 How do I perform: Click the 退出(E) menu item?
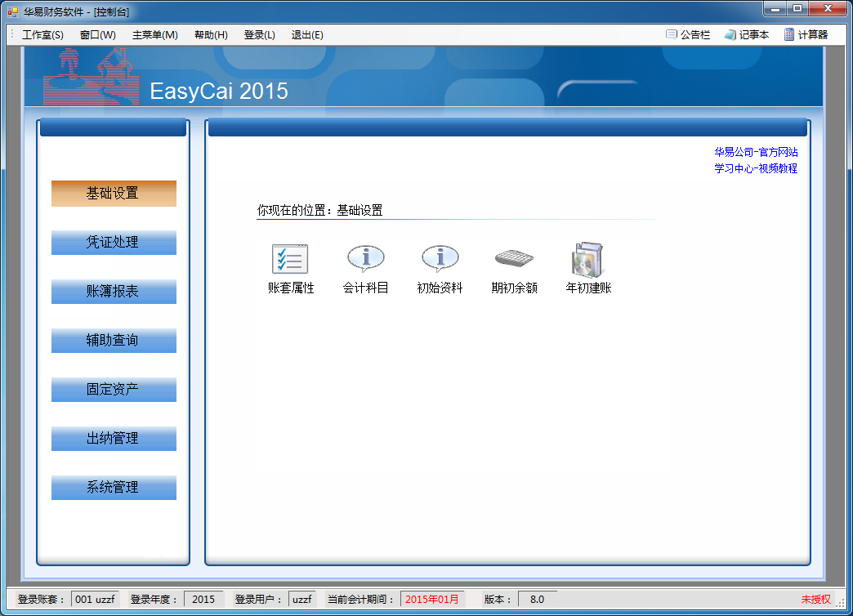coord(307,35)
